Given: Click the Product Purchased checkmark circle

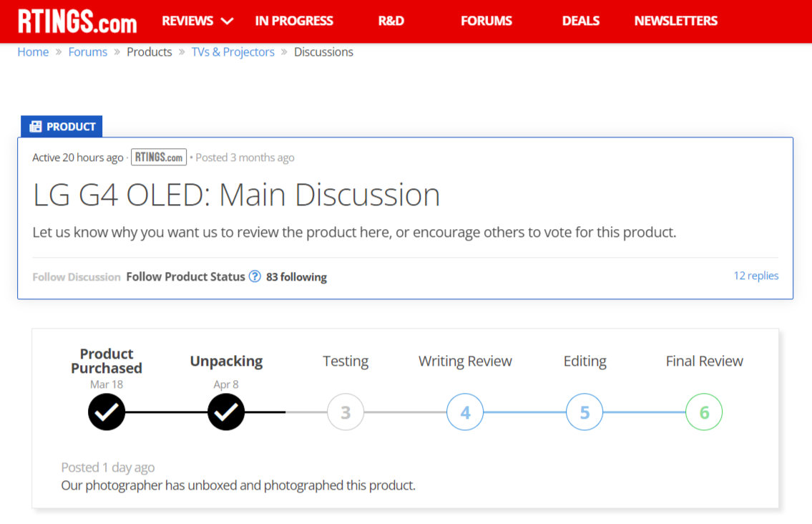Looking at the screenshot, I should click(107, 412).
